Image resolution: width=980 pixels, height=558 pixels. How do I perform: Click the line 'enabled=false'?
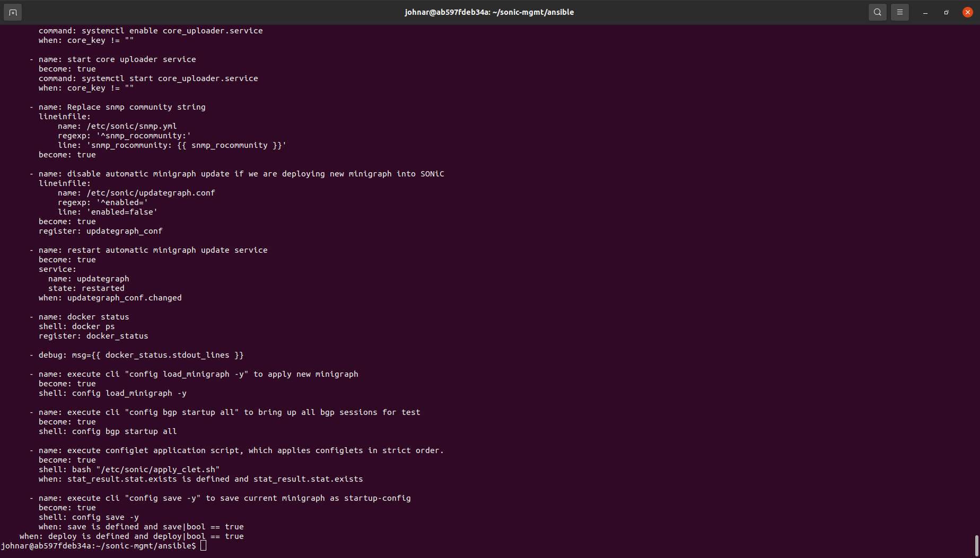coord(108,212)
